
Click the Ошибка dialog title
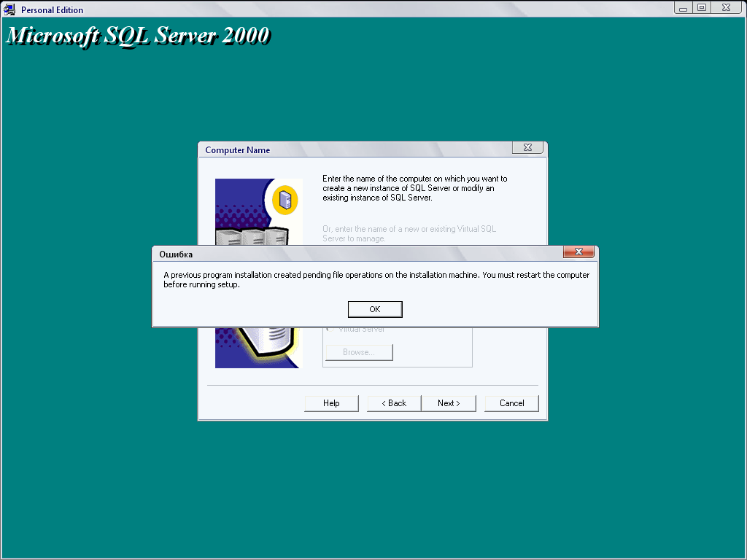pyautogui.click(x=176, y=254)
